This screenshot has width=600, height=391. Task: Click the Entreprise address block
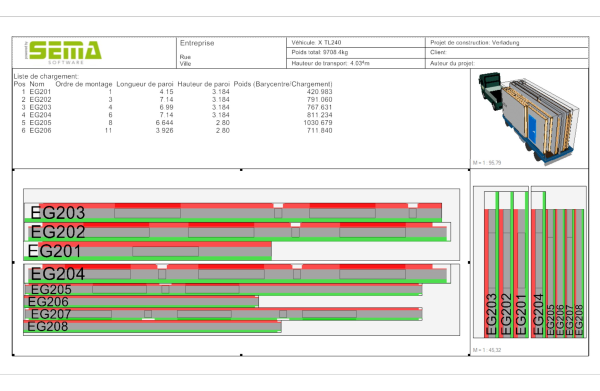pos(232,53)
